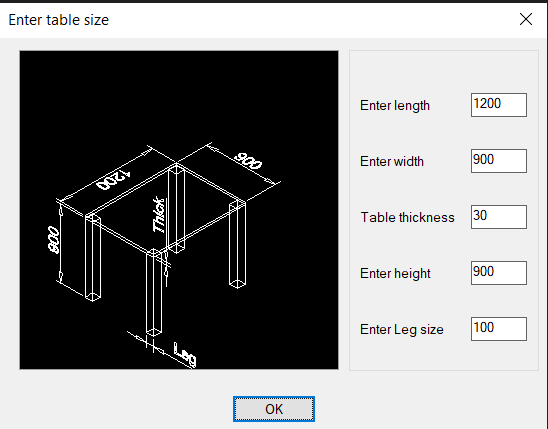Click the front table leg in wireframe
548x429 pixels.
point(153,292)
